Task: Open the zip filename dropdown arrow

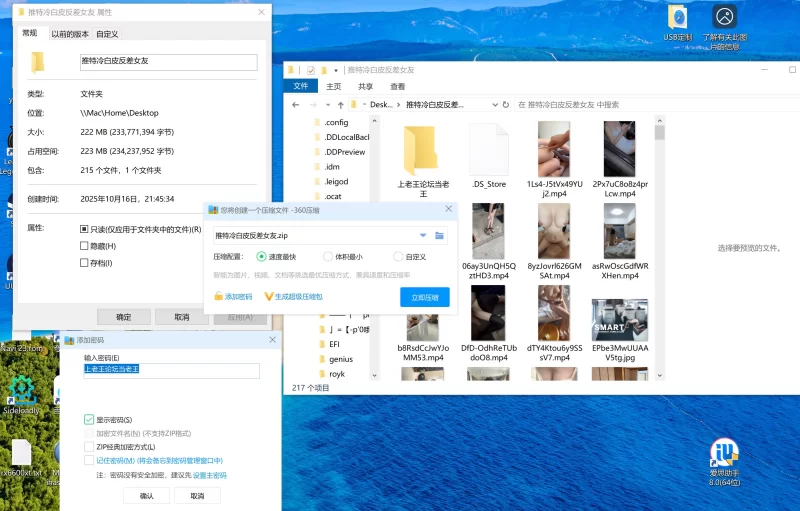Action: (423, 235)
